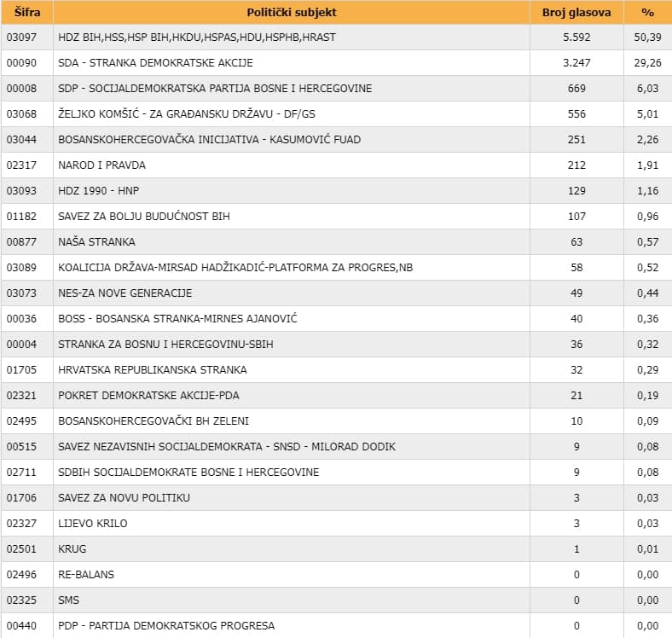
Task: Select the Željko Komšić DF/GS row
Action: 192,114
